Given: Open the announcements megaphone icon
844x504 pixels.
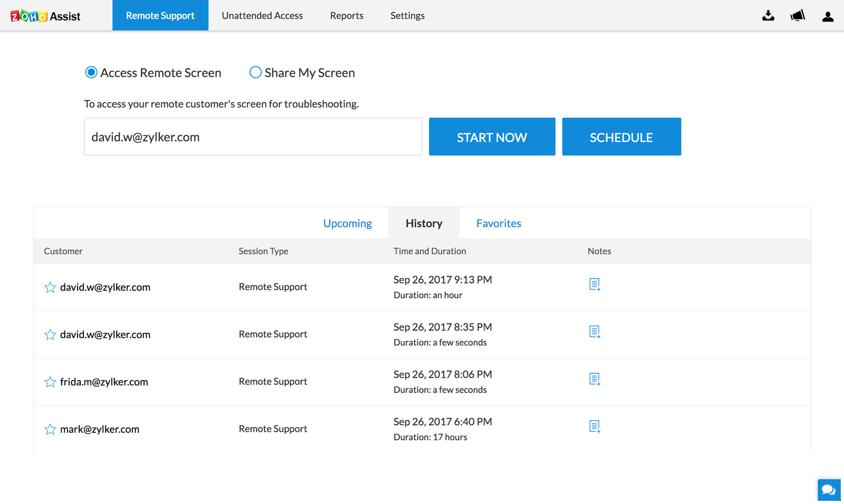Looking at the screenshot, I should coord(798,16).
